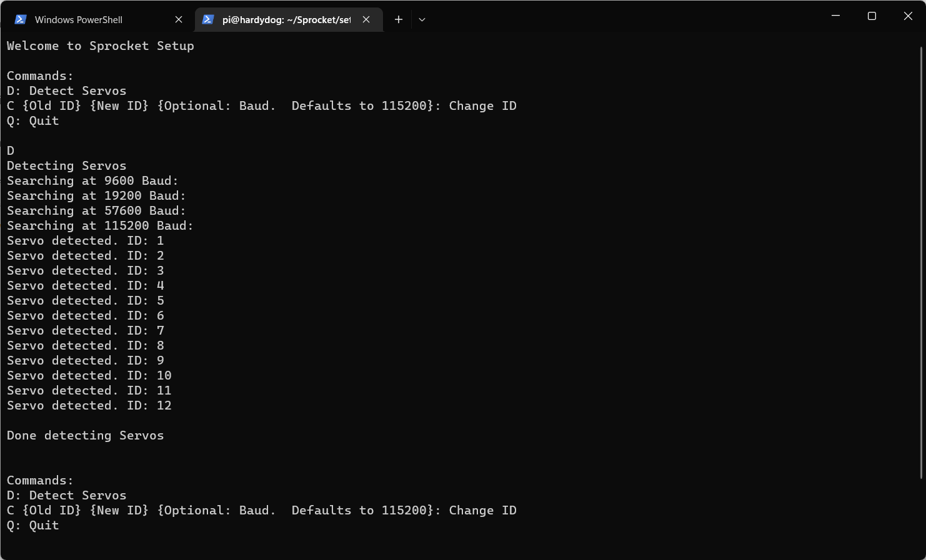Close the Windows PowerShell tab

click(179, 19)
